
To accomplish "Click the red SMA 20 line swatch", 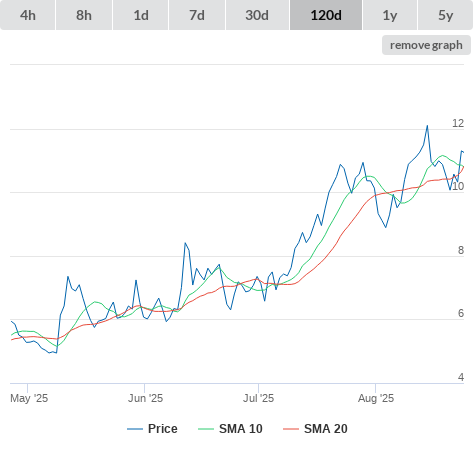I will 291,429.
